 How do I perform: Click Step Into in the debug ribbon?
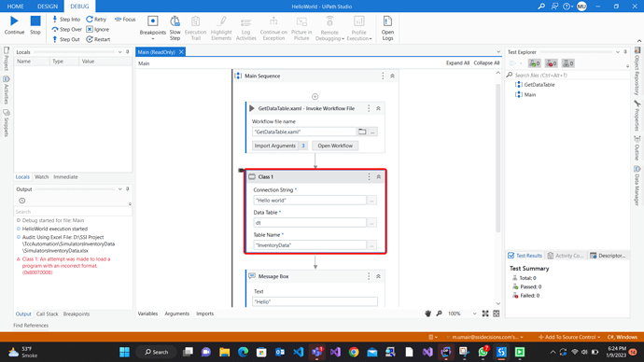[x=65, y=20]
